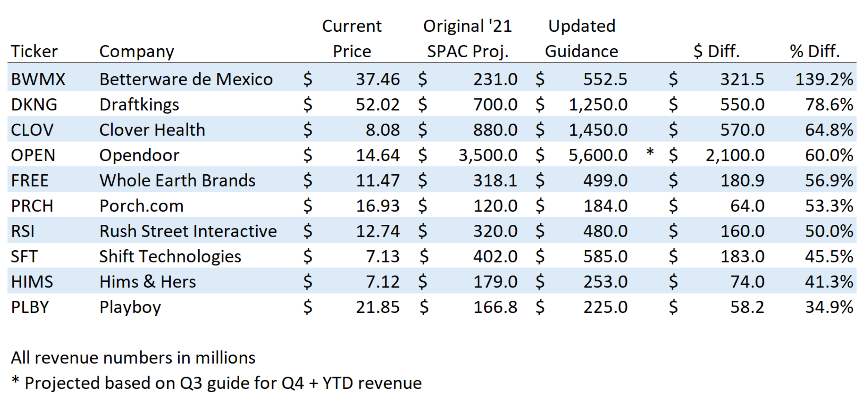
Task: Click the 3,500.0 Opendoor projection
Action: click(x=488, y=155)
